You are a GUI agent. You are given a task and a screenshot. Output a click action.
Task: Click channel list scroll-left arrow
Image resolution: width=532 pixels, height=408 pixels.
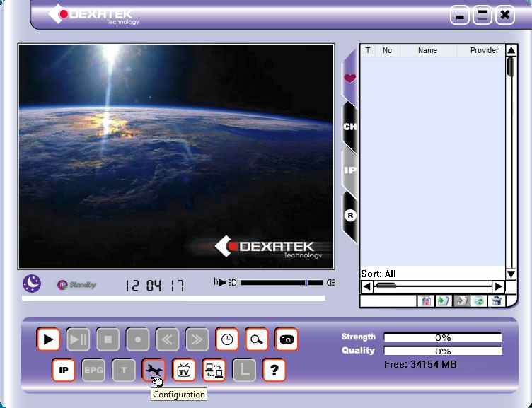point(366,286)
